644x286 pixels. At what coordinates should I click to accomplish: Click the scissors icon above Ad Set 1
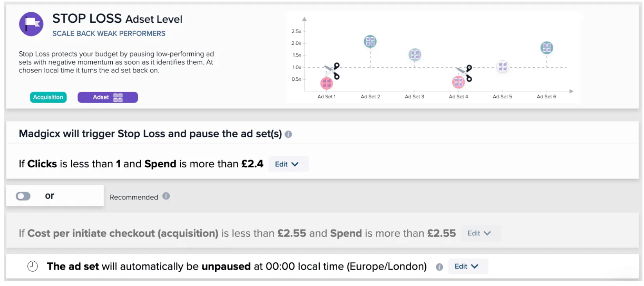[x=333, y=71]
